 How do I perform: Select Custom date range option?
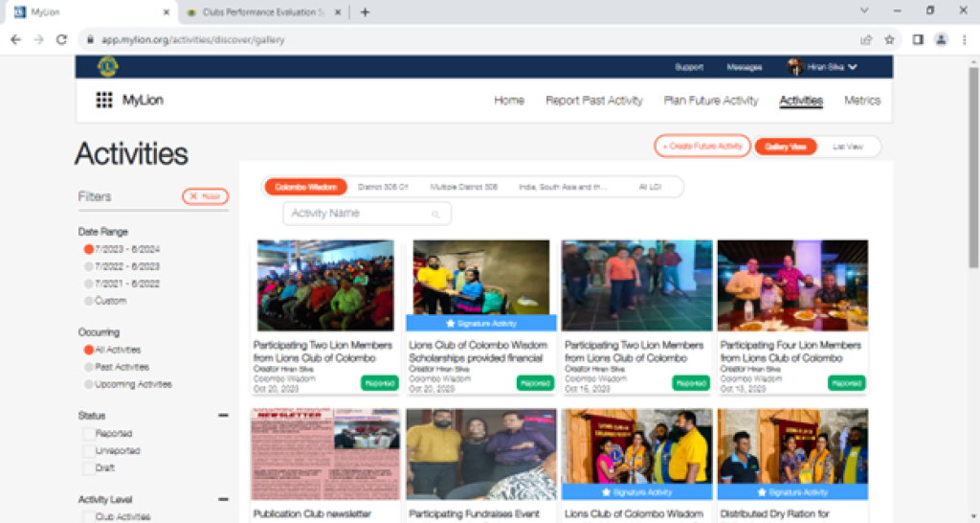pyautogui.click(x=89, y=301)
